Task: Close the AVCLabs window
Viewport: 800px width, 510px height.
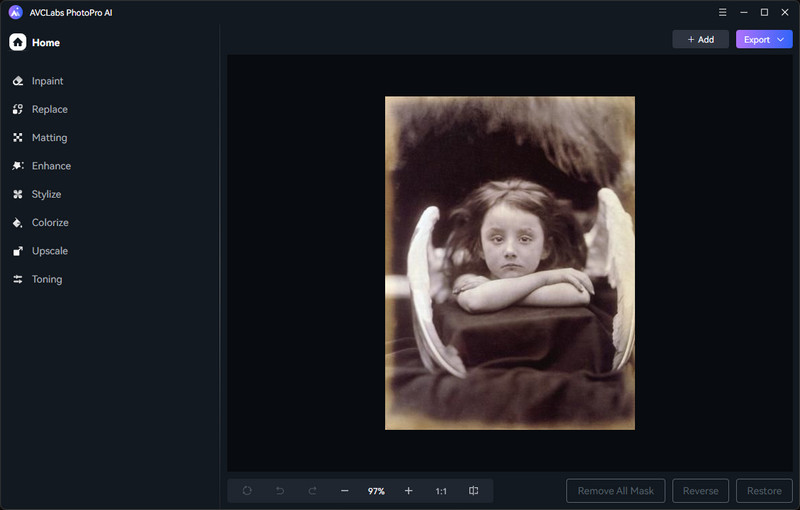Action: click(x=785, y=12)
